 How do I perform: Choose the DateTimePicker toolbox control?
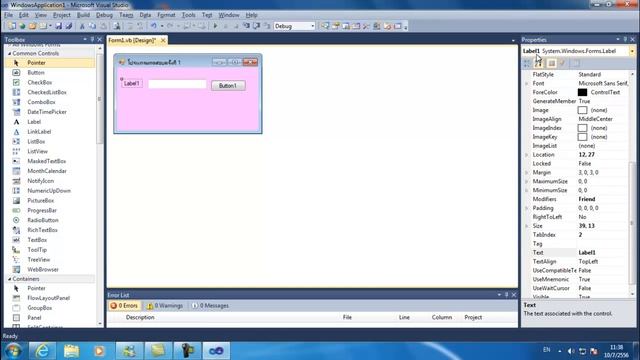click(47, 112)
